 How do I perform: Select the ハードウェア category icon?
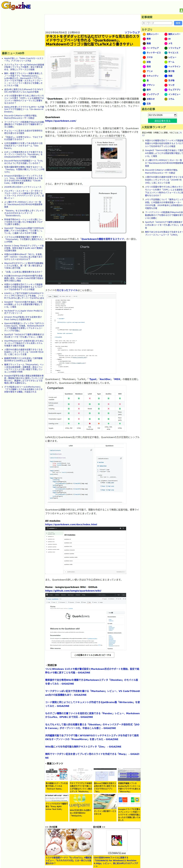[144, 48]
